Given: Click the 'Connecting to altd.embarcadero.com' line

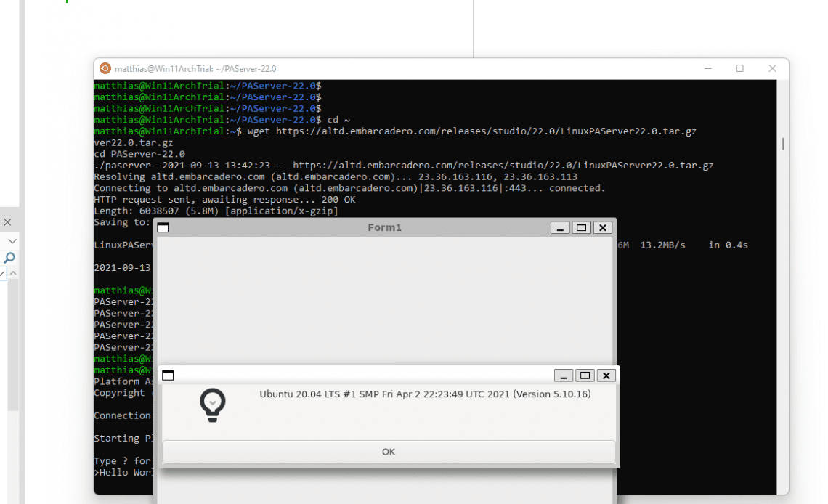Looking at the screenshot, I should (x=349, y=188).
